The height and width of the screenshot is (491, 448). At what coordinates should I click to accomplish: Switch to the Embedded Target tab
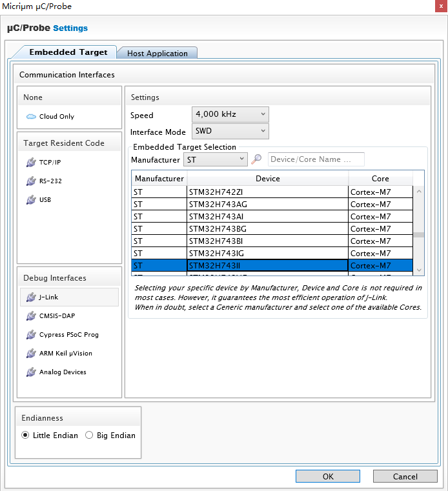(68, 52)
